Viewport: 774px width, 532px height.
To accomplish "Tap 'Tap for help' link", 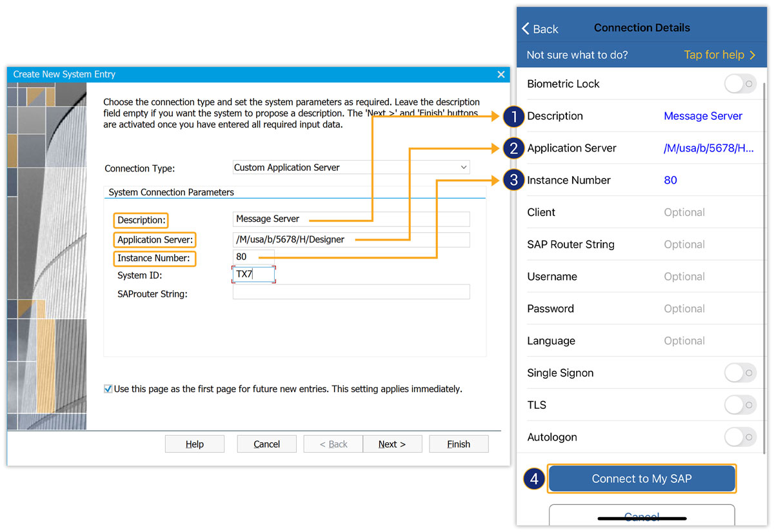I will [720, 55].
